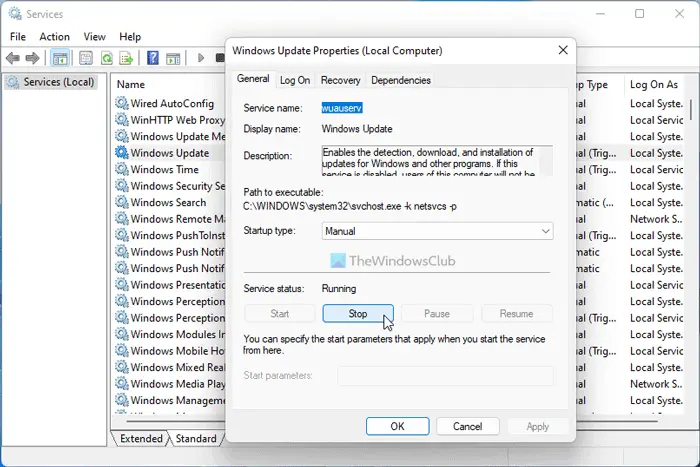Confirm the dialog with OK

click(398, 426)
